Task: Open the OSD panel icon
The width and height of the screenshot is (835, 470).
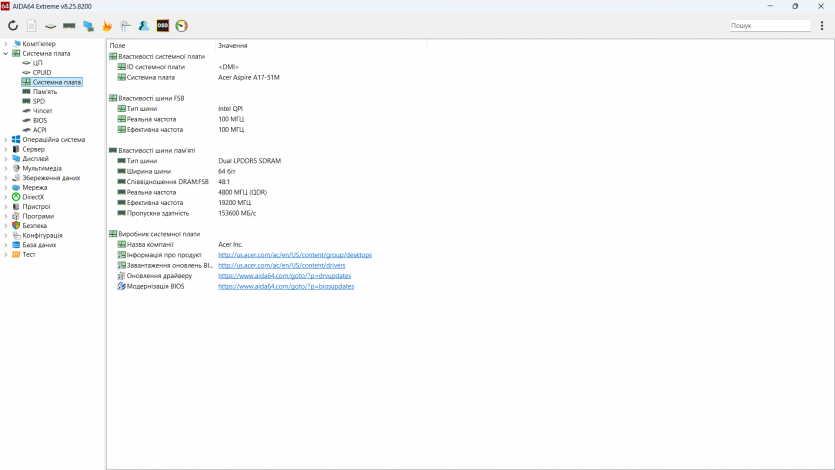Action: point(163,26)
